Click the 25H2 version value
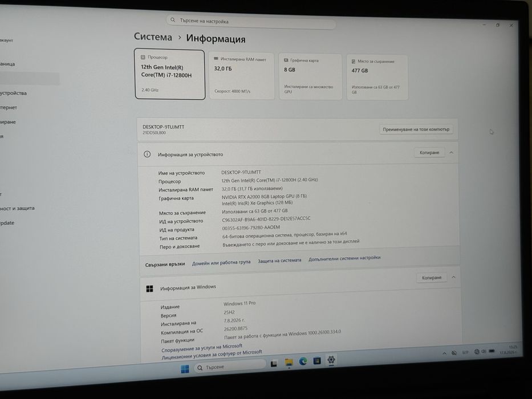Viewport: 532px width, 399px height. tap(229, 312)
